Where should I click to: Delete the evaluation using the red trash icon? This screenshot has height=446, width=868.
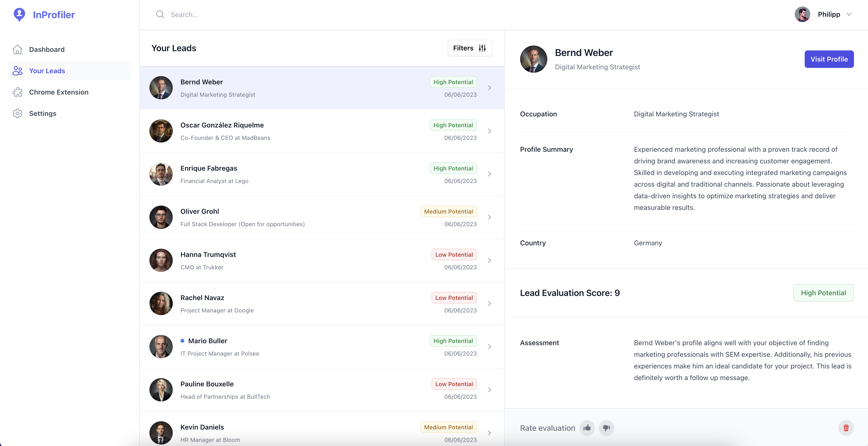tap(846, 428)
